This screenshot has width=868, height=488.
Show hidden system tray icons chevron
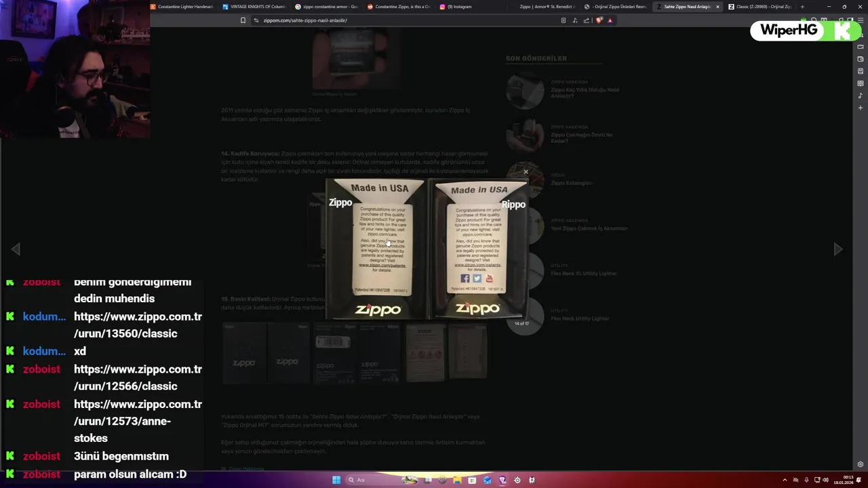[785, 480]
